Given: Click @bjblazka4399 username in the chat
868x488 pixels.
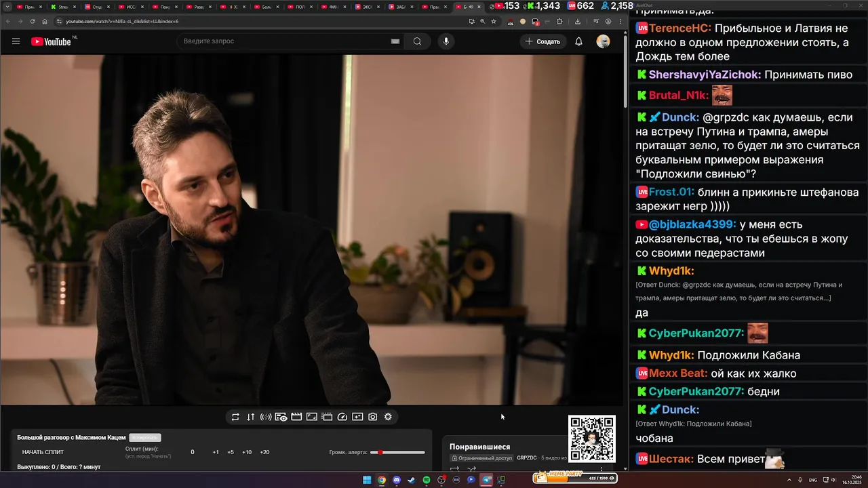Looking at the screenshot, I should pyautogui.click(x=692, y=224).
